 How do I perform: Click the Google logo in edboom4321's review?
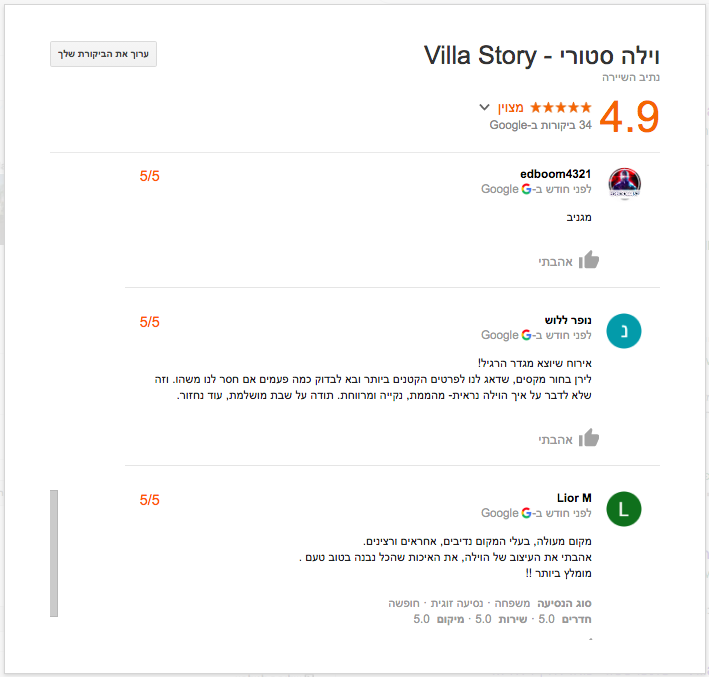526,189
